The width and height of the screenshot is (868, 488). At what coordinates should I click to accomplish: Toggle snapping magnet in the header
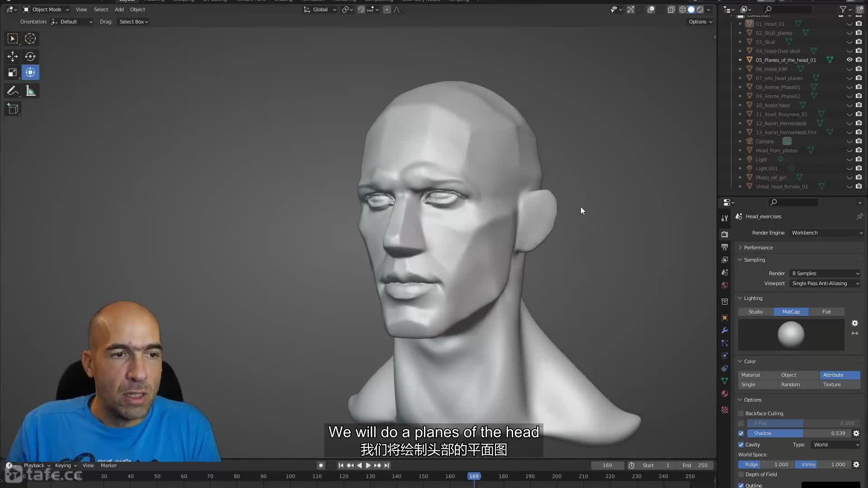pyautogui.click(x=361, y=9)
